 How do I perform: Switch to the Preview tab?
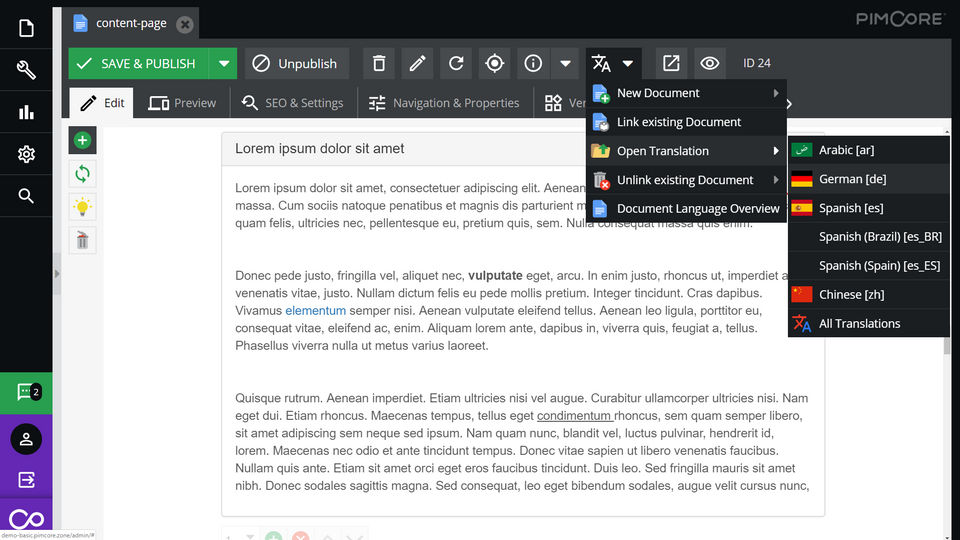[x=182, y=103]
